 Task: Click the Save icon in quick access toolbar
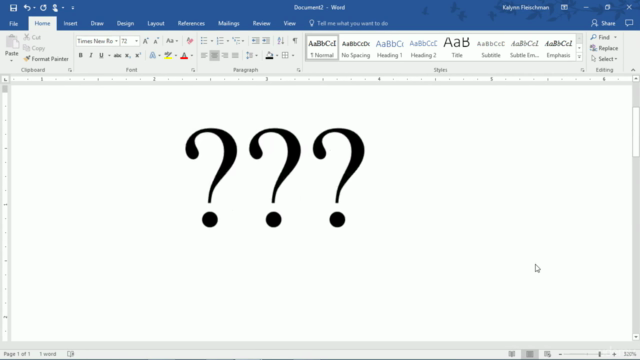tap(13, 8)
